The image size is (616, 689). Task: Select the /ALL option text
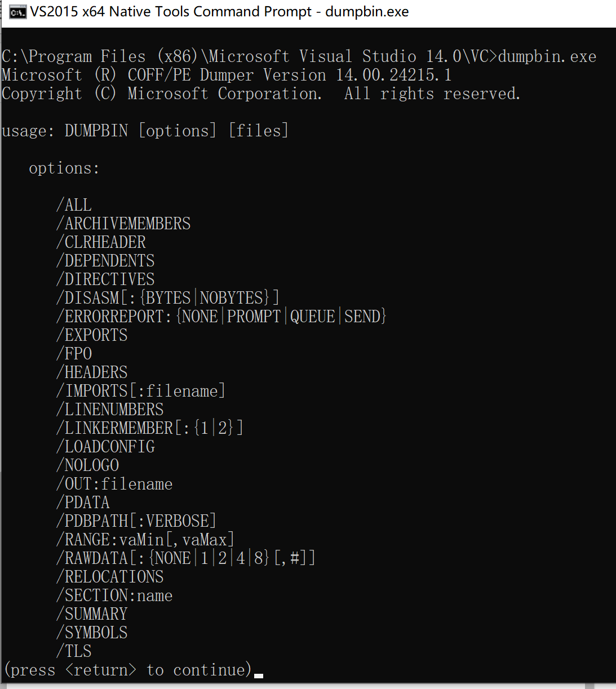click(x=74, y=205)
